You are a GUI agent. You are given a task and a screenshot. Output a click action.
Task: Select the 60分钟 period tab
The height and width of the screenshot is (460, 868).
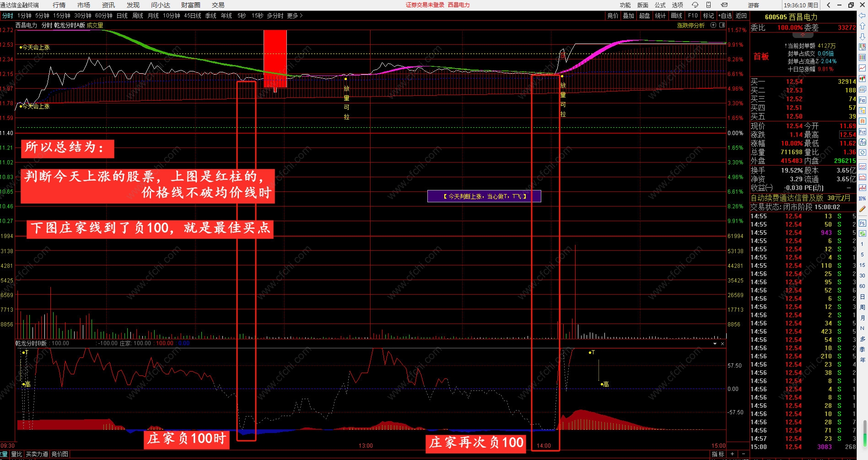[104, 16]
